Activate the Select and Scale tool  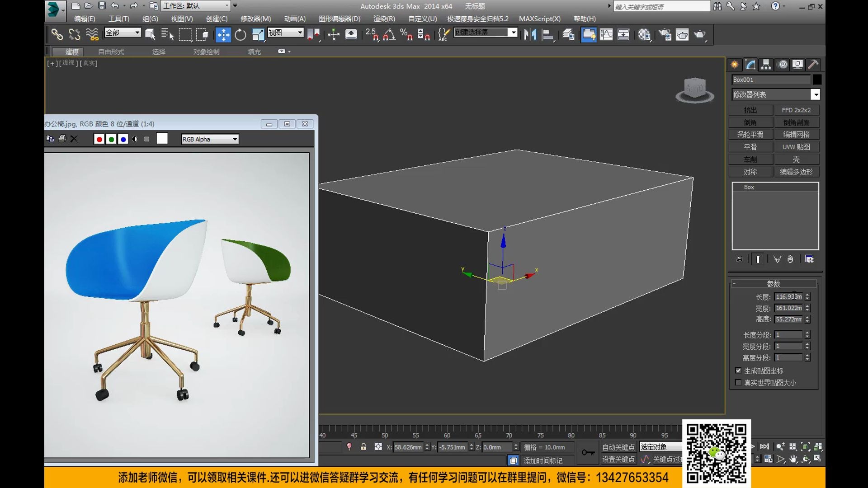tap(258, 34)
